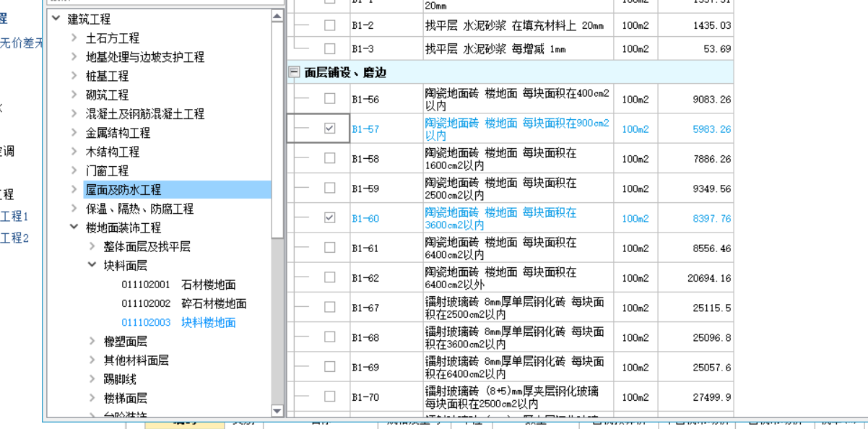Expand the 土石方工程 node

(74, 38)
